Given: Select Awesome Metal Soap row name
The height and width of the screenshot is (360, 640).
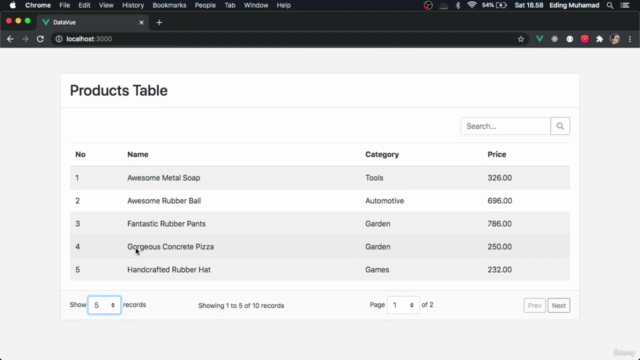Looking at the screenshot, I should [x=164, y=178].
